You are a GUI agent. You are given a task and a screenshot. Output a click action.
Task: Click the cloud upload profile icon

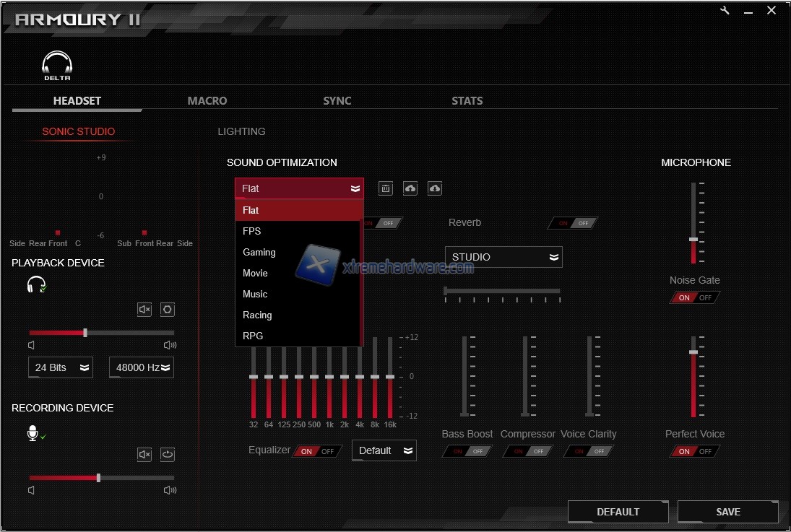pos(410,188)
